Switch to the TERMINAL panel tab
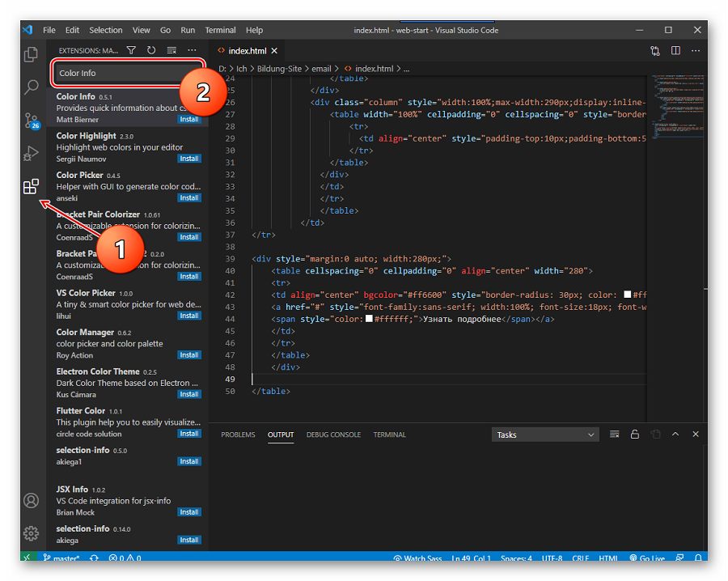 [x=389, y=435]
